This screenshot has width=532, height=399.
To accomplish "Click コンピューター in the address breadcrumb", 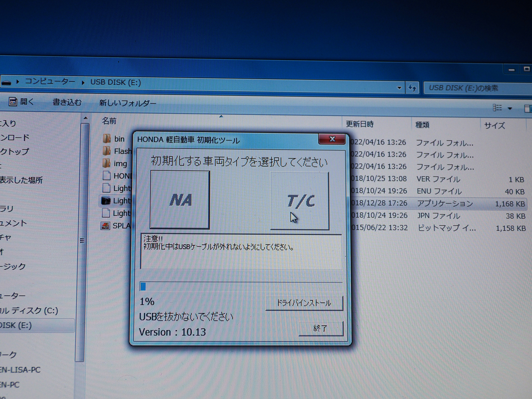I will click(50, 81).
